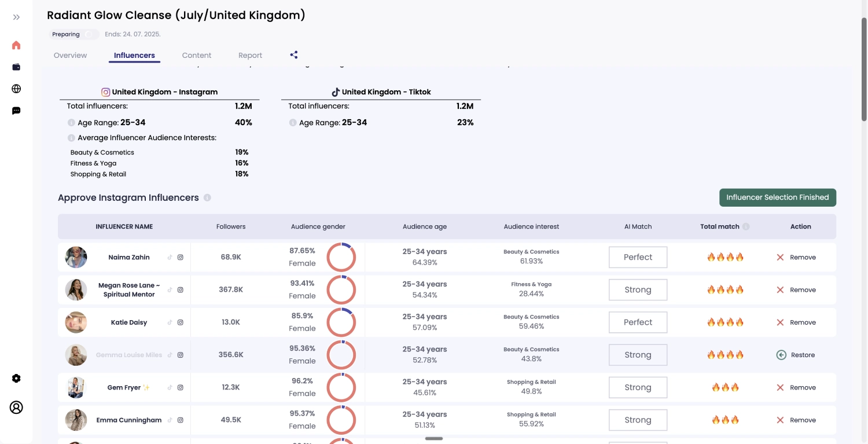
Task: Open the chat messages icon in sidebar
Action: tap(16, 111)
